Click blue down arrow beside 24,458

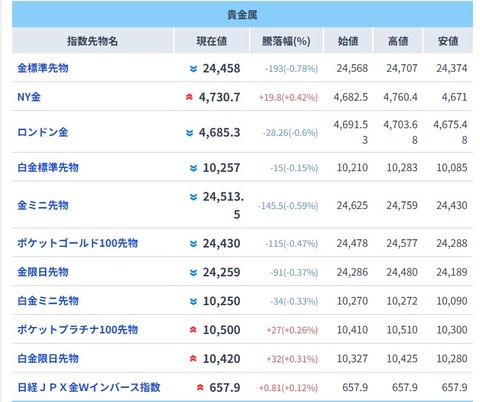pyautogui.click(x=193, y=69)
